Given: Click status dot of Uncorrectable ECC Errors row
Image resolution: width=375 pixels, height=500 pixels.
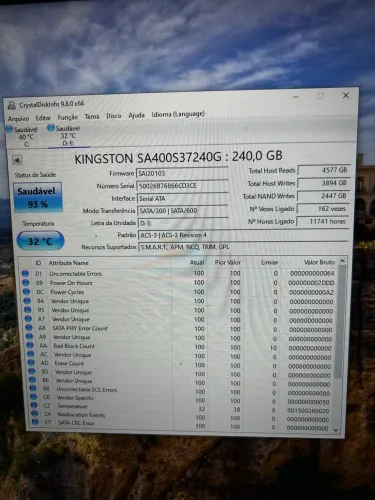Looking at the screenshot, I should point(33,388).
